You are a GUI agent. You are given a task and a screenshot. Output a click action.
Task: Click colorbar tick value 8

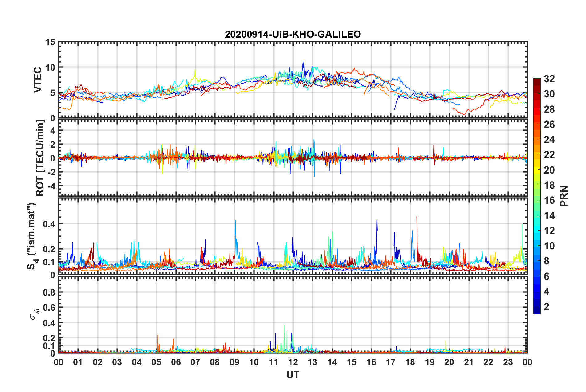547,261
